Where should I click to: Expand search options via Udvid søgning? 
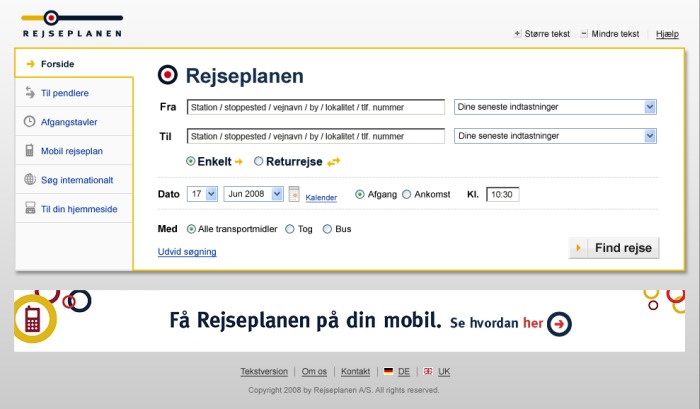pos(187,251)
